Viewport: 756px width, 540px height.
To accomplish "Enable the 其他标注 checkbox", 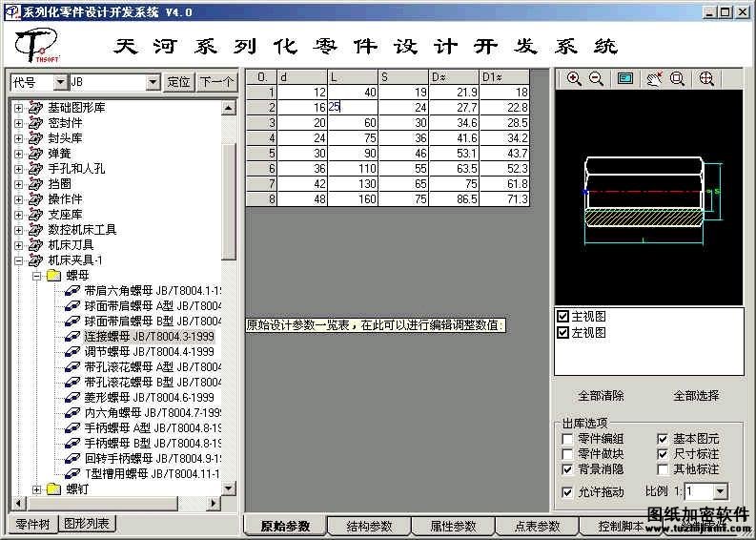I will coord(663,469).
